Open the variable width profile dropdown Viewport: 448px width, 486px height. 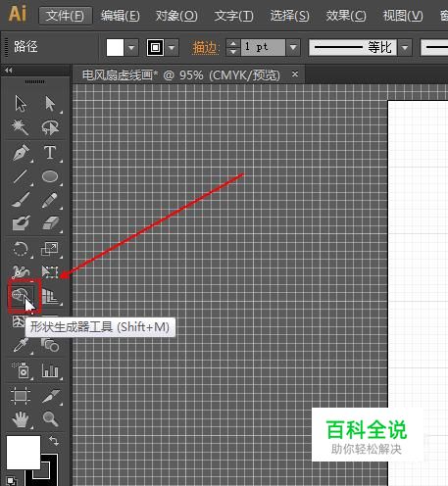click(405, 48)
